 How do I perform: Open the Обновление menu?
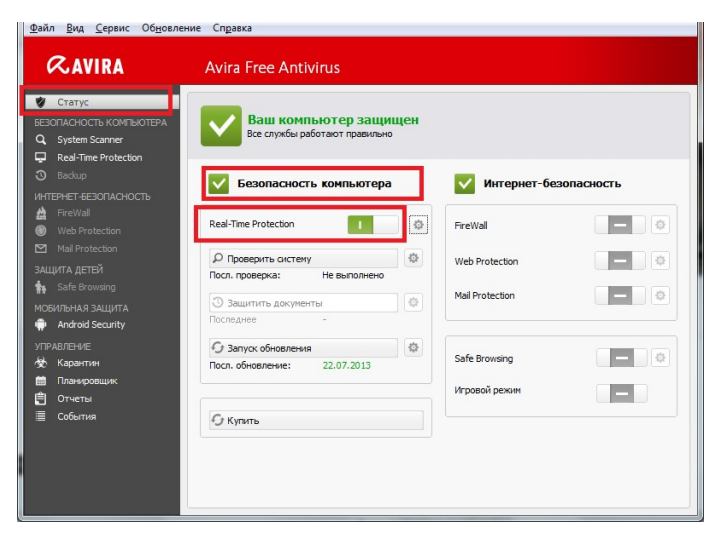point(171,28)
